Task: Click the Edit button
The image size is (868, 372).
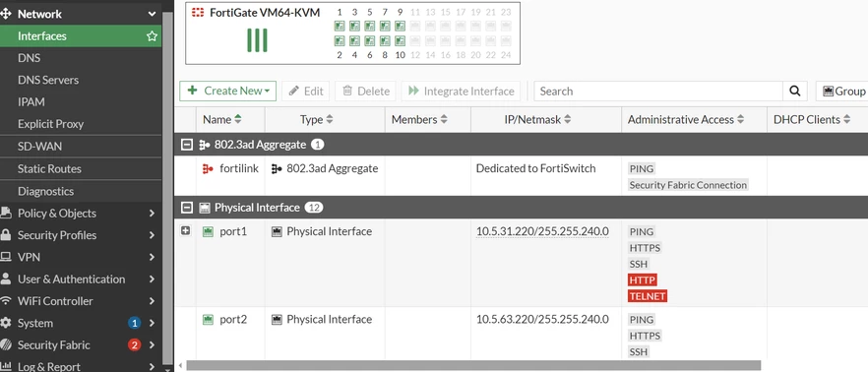Action: [305, 91]
